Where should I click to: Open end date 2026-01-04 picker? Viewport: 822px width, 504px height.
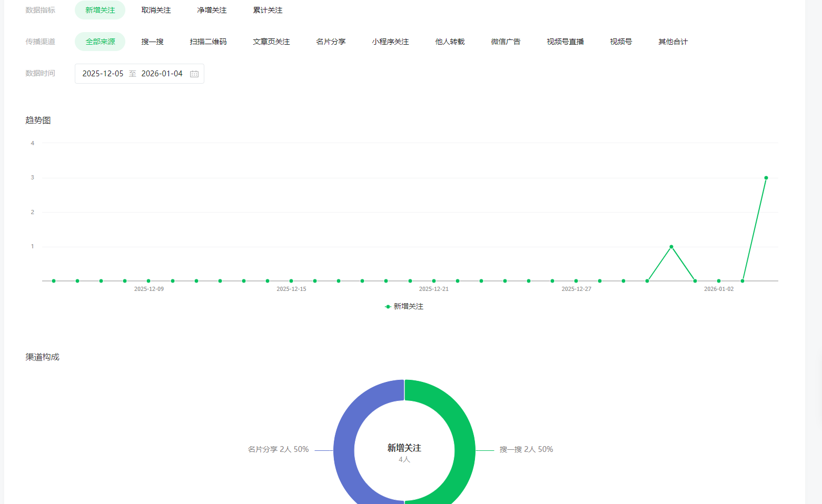click(162, 74)
